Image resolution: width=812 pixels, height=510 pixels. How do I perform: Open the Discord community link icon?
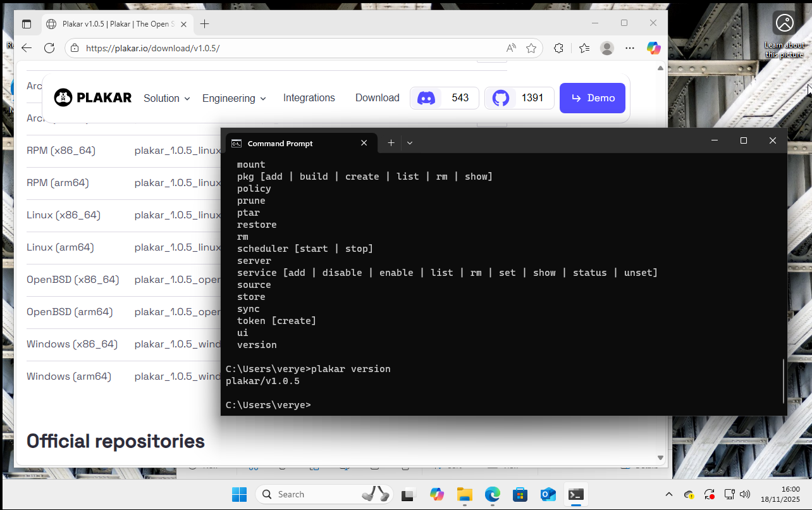[x=426, y=98]
